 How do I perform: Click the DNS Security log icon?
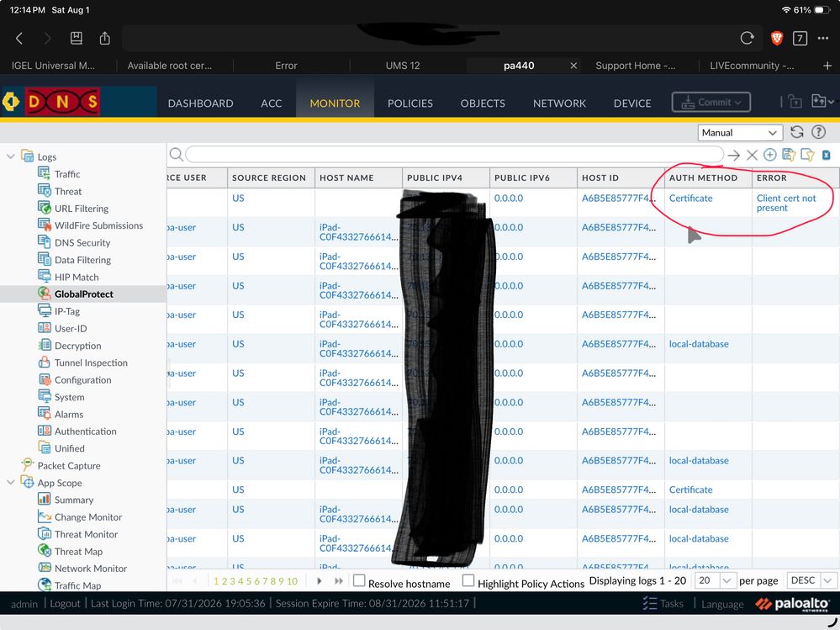tap(45, 242)
